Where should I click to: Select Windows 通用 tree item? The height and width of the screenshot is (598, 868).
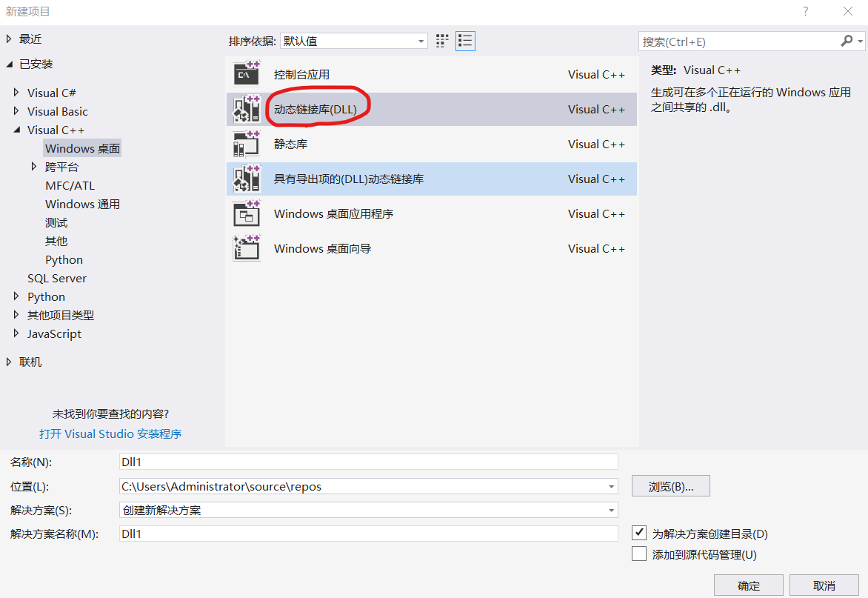[82, 204]
